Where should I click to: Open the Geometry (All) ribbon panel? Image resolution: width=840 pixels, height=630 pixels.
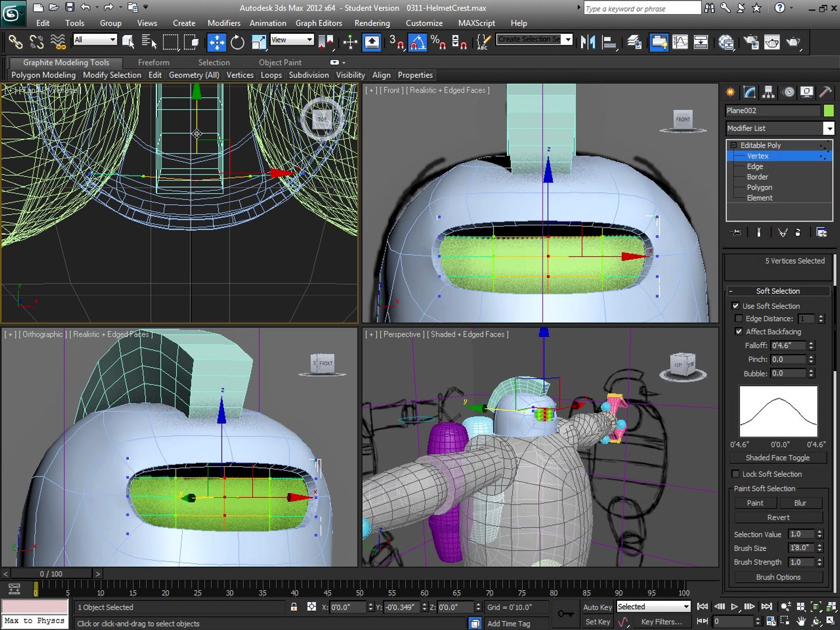coord(194,75)
